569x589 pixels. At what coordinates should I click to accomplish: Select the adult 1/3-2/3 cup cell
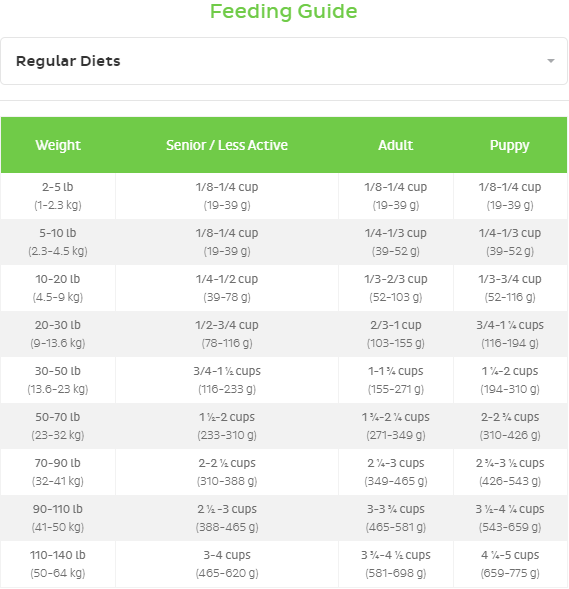coord(396,288)
